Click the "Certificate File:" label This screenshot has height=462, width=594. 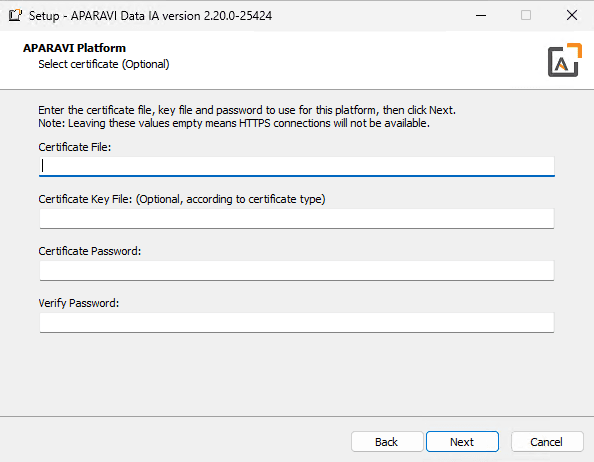(x=75, y=147)
